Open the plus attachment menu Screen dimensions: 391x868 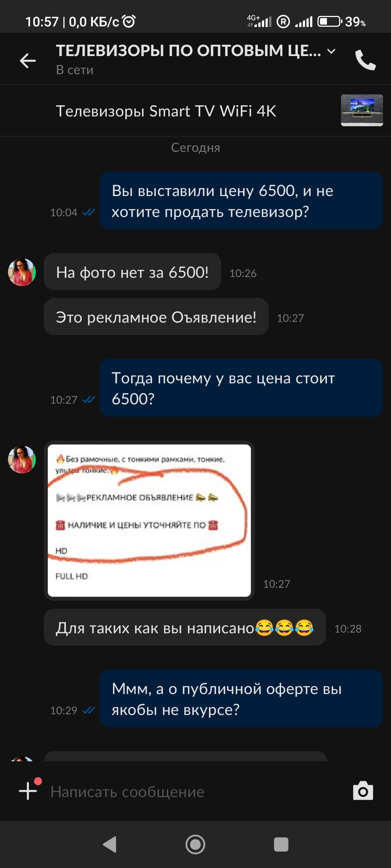[x=28, y=791]
